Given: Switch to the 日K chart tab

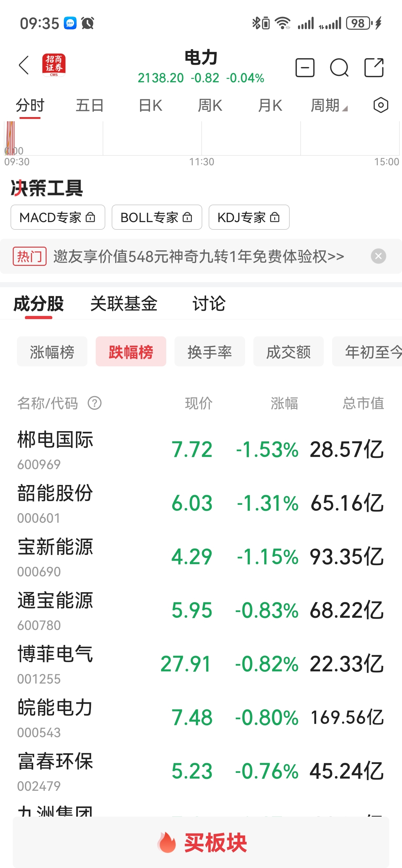Looking at the screenshot, I should point(150,106).
